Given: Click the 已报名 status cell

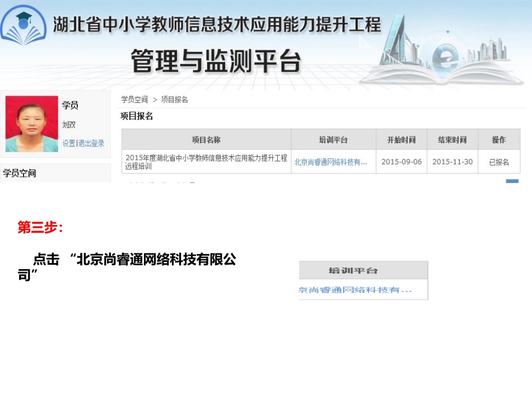Looking at the screenshot, I should tap(499, 162).
